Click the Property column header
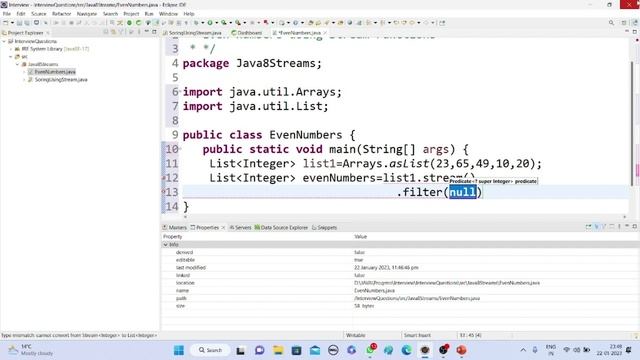640x360 pixels. 173,237
